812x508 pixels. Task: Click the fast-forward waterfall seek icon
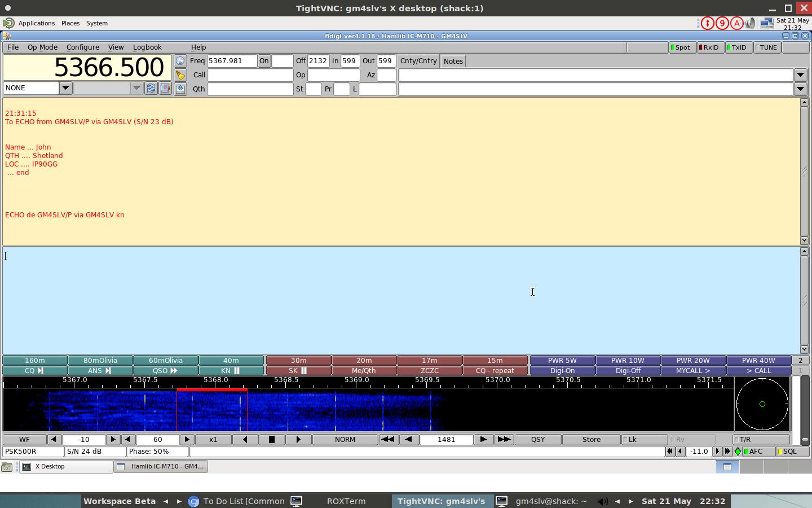point(504,439)
